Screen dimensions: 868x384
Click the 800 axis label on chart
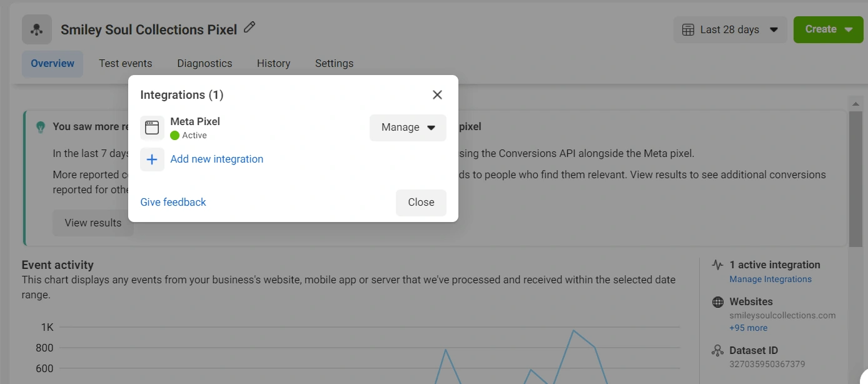45,348
